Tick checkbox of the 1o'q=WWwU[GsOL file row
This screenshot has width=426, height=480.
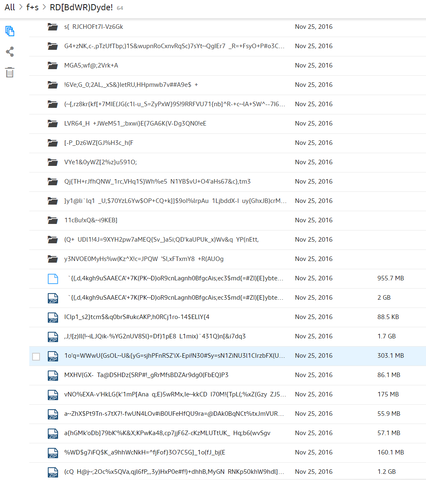click(x=36, y=356)
